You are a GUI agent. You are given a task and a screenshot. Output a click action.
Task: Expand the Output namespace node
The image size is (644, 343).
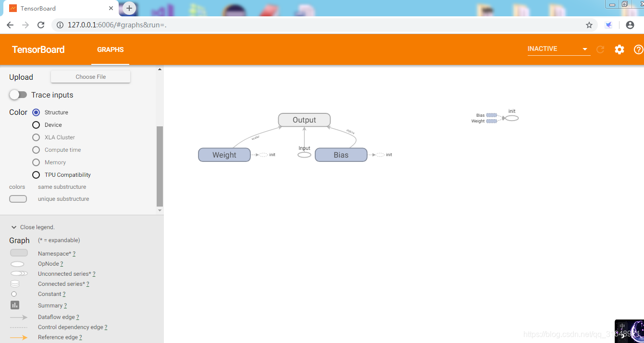pos(304,120)
